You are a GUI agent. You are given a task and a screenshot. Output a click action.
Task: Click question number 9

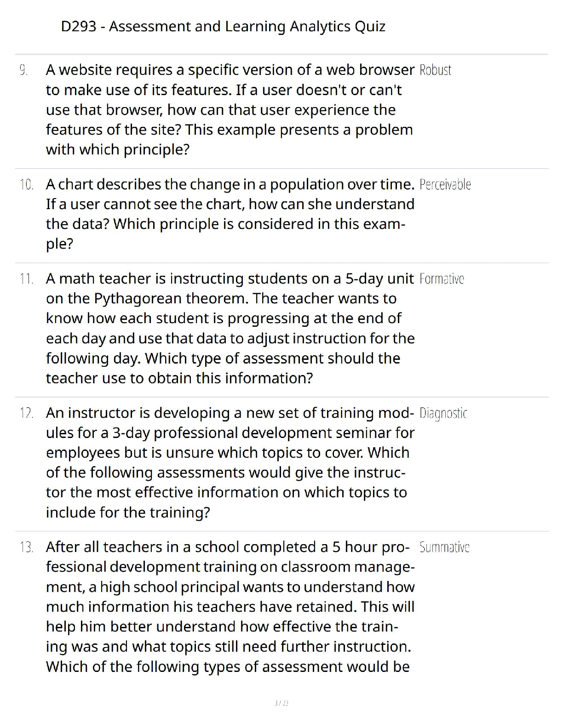24,70
